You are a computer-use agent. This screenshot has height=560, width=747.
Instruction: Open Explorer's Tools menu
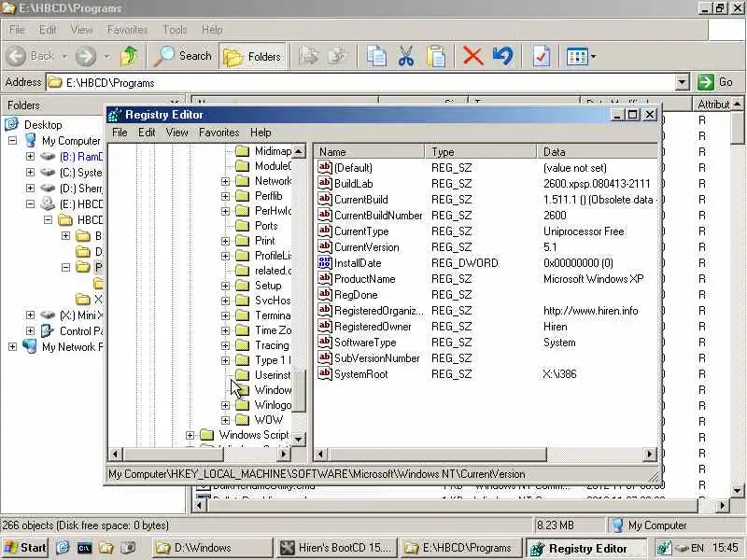point(175,30)
